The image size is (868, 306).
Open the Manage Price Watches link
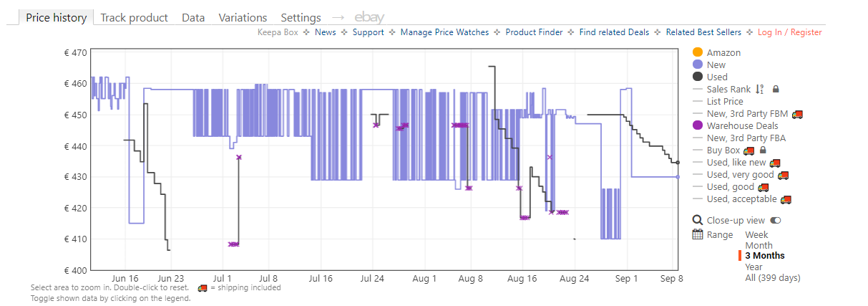[x=444, y=32]
